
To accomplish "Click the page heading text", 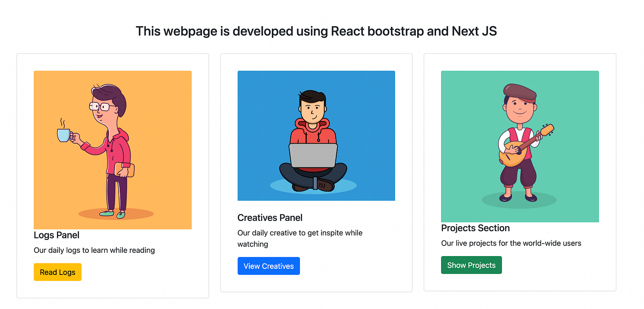I will point(316,31).
